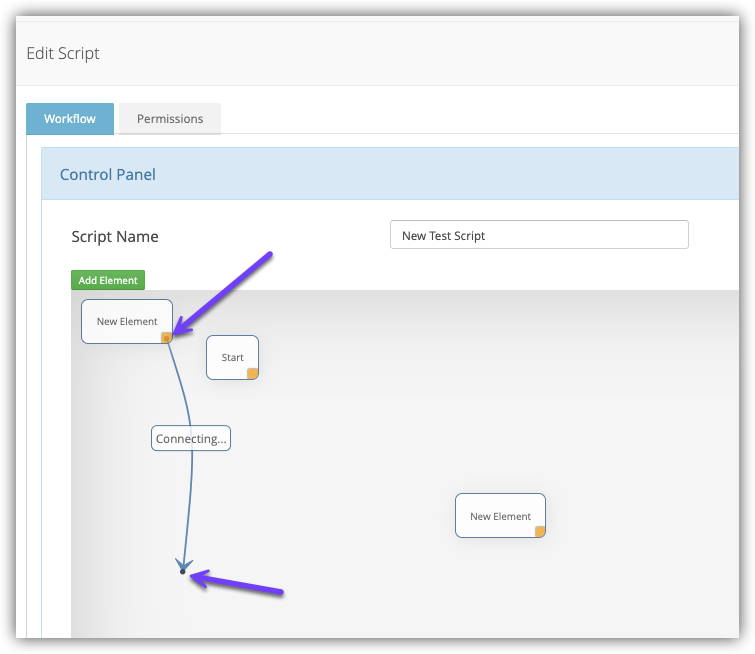The image size is (755, 654).
Task: Click the Edit Script page title
Action: 63,53
